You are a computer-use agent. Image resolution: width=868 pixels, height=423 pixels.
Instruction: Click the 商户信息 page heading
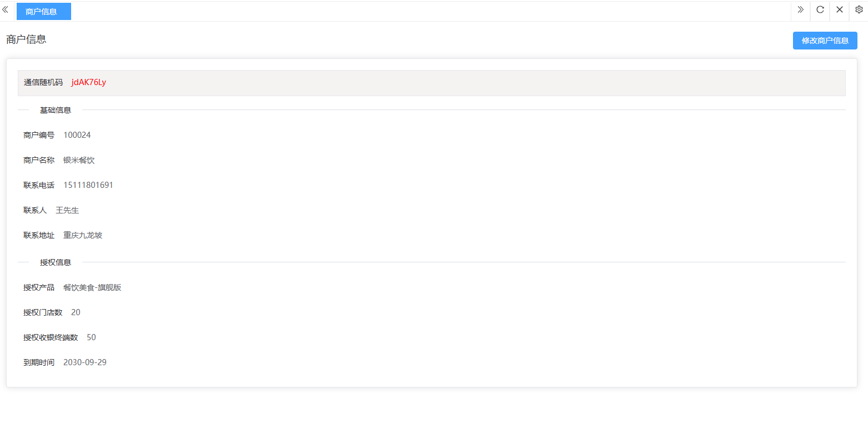[x=26, y=39]
